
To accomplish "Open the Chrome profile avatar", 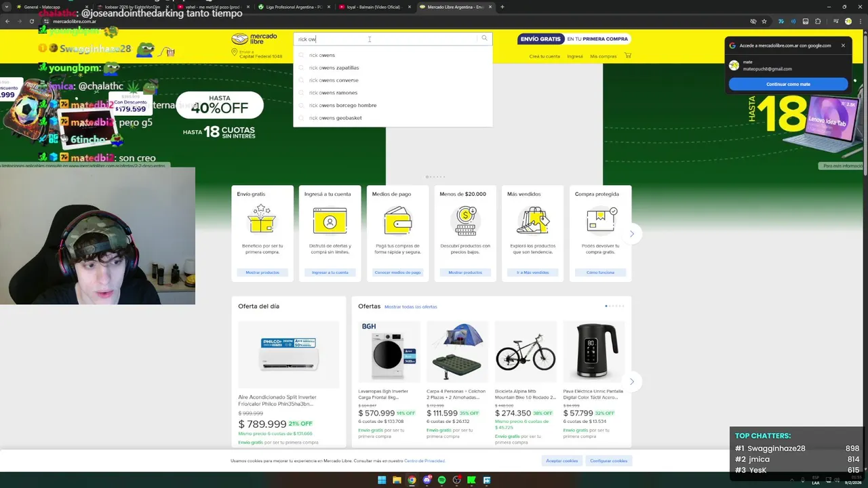I will point(848,21).
